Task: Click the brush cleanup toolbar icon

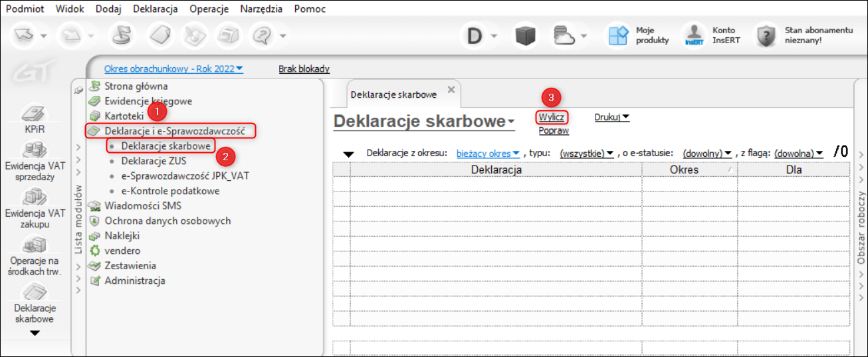Action: pyautogui.click(x=194, y=35)
